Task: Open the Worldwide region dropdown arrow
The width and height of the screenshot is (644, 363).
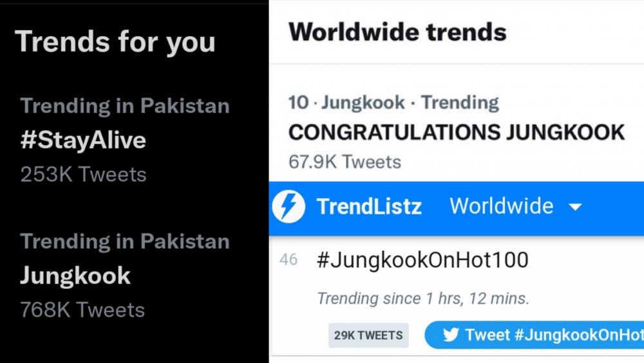Action: 575,207
